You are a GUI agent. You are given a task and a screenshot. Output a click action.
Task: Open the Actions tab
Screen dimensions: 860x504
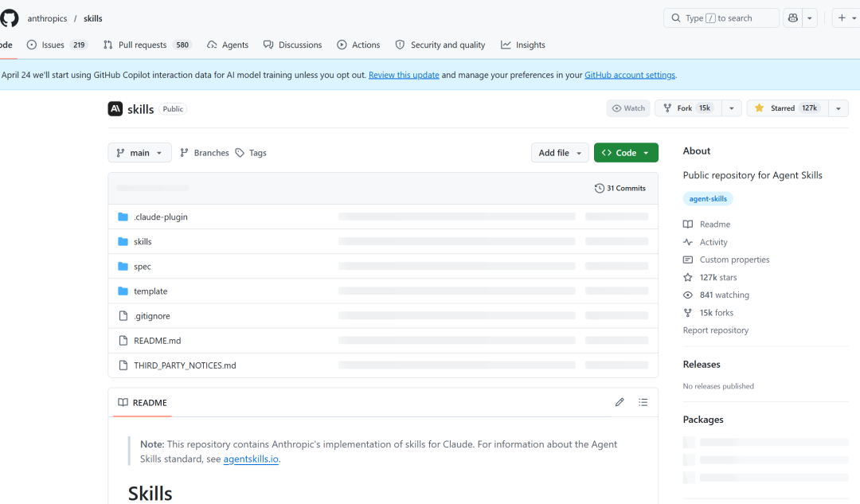point(358,45)
